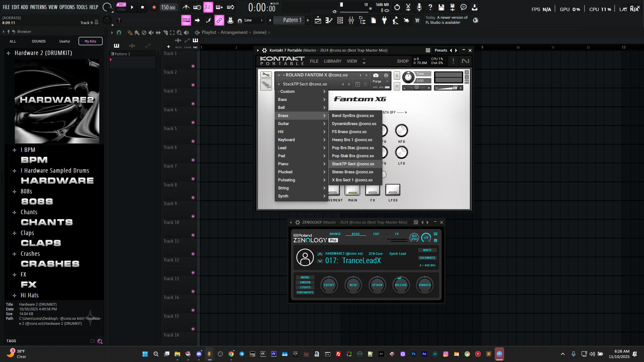Enable MONO mode in Zenology
The image size is (644, 362).
pos(305,277)
